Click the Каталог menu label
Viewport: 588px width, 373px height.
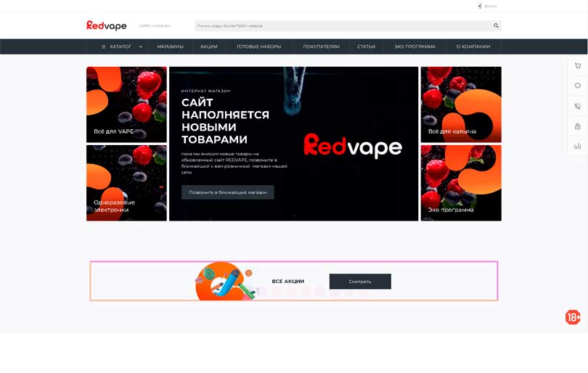click(121, 47)
